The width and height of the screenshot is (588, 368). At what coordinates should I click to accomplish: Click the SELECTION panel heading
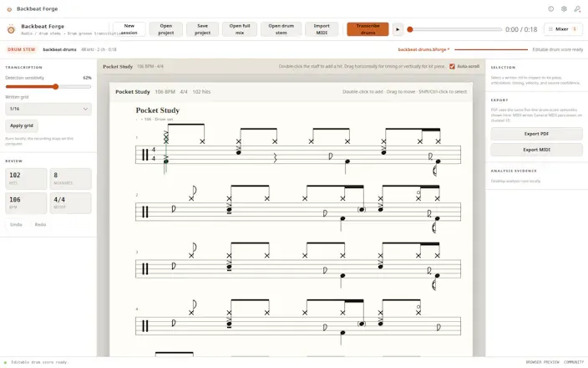click(503, 68)
